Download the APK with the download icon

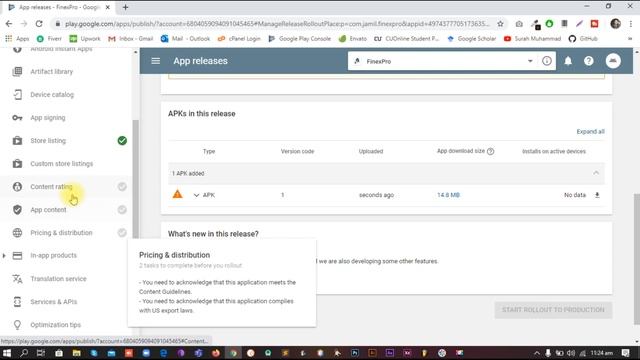(597, 195)
